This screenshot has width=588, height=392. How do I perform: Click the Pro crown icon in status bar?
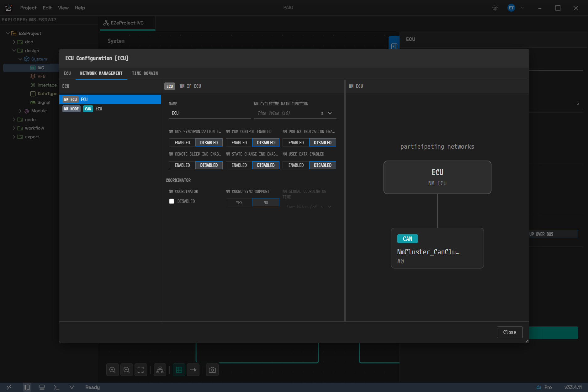[538, 387]
